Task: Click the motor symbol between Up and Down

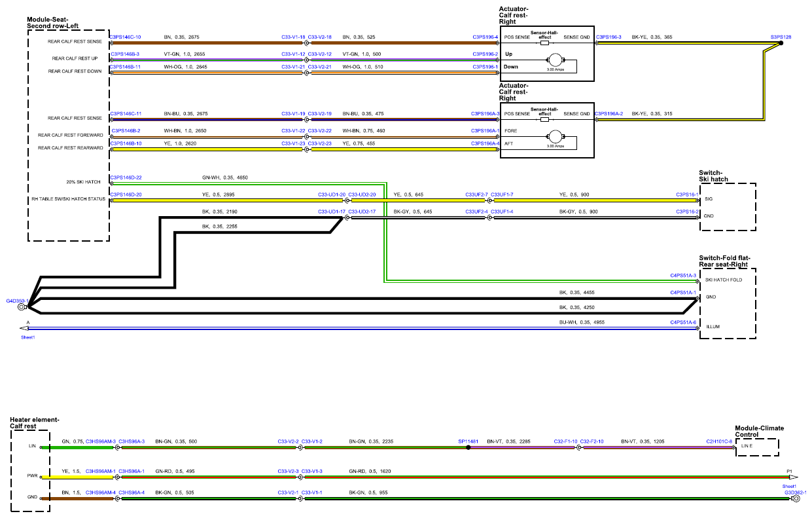Action: pos(556,60)
